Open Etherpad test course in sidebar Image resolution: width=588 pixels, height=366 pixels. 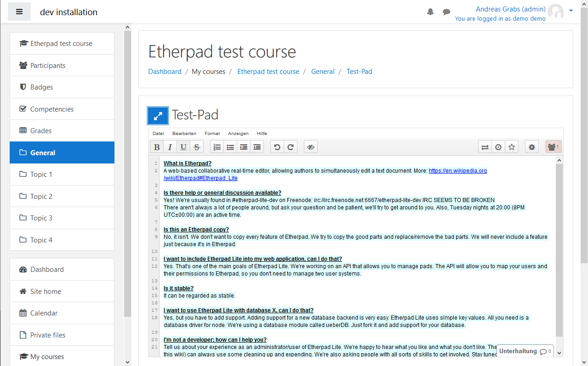(x=62, y=44)
